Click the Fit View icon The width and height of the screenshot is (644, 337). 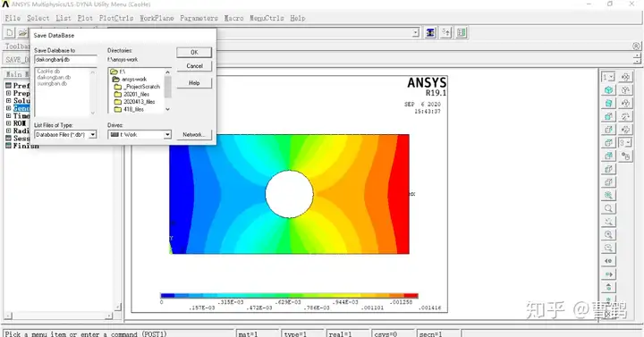(x=609, y=195)
